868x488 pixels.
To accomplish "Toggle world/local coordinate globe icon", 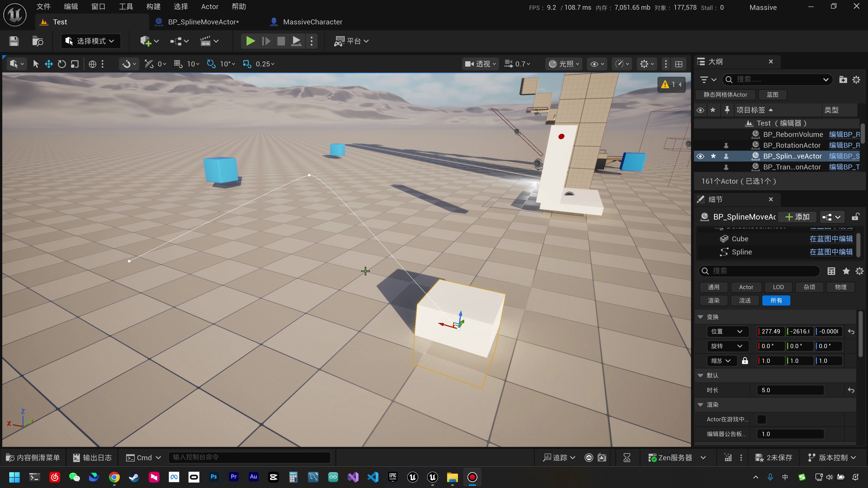I will point(92,64).
